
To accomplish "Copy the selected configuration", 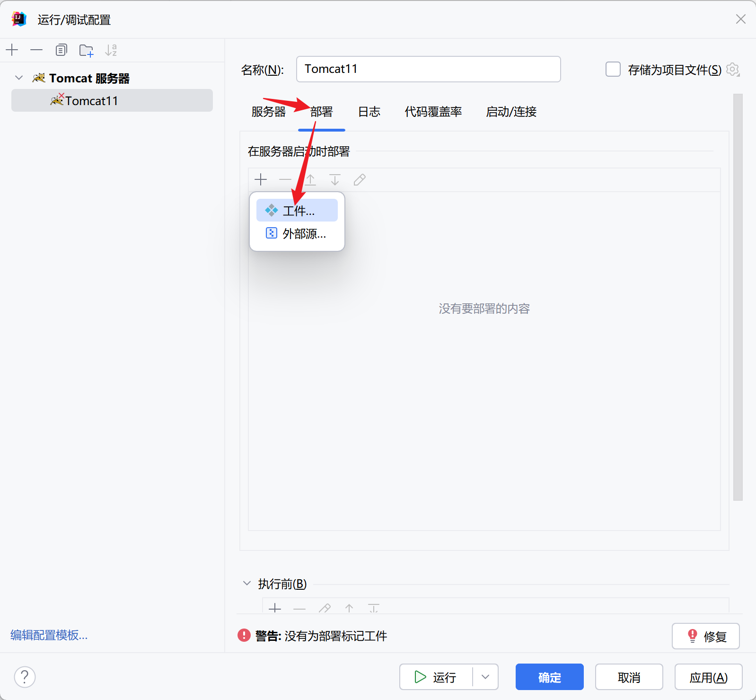I will pyautogui.click(x=62, y=50).
